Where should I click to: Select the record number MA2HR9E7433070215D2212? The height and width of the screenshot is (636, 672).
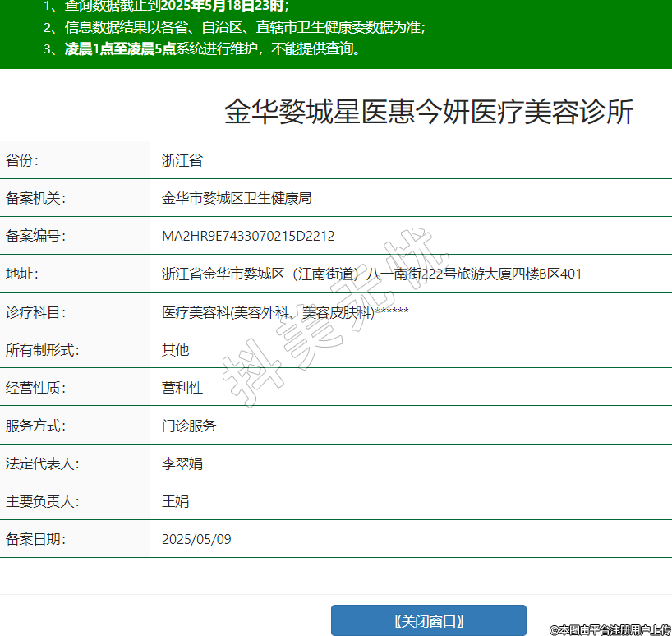point(248,237)
